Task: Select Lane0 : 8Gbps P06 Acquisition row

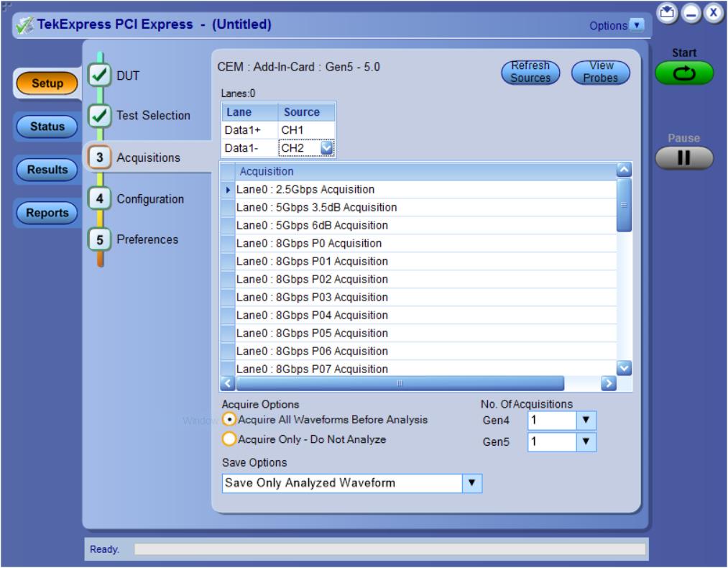Action: pos(425,351)
